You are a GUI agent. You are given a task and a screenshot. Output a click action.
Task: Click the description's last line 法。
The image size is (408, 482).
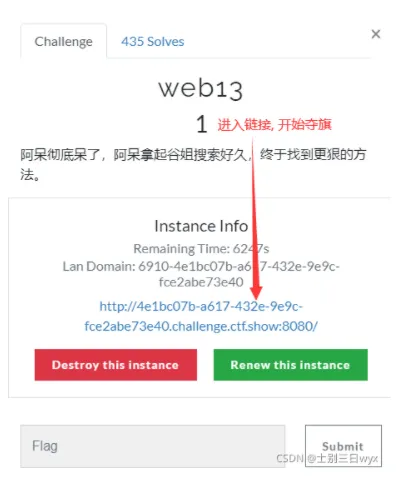pos(30,174)
